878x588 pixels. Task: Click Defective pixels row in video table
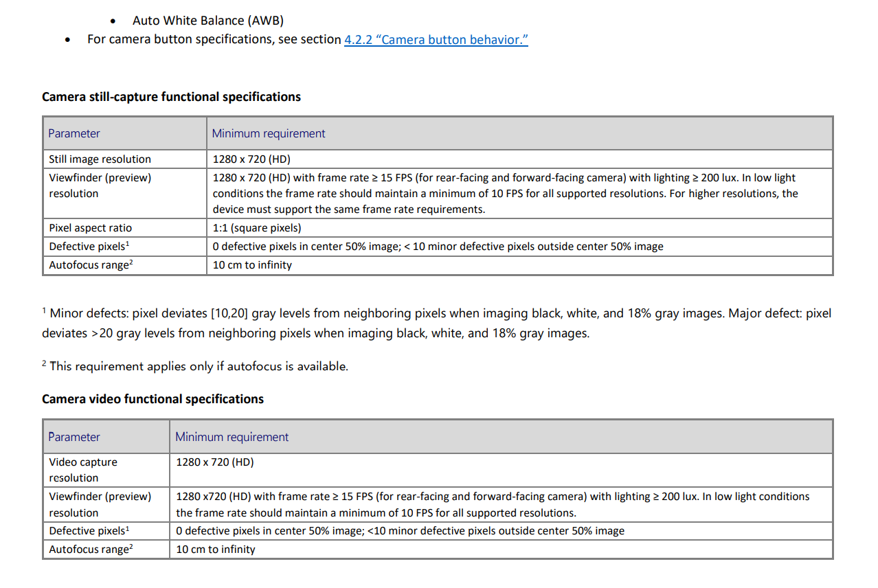(x=438, y=530)
